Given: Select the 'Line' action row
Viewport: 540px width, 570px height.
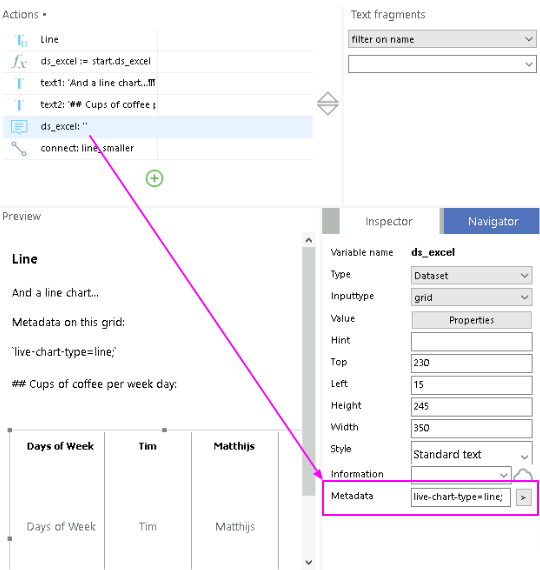Looking at the screenshot, I should coord(158,40).
